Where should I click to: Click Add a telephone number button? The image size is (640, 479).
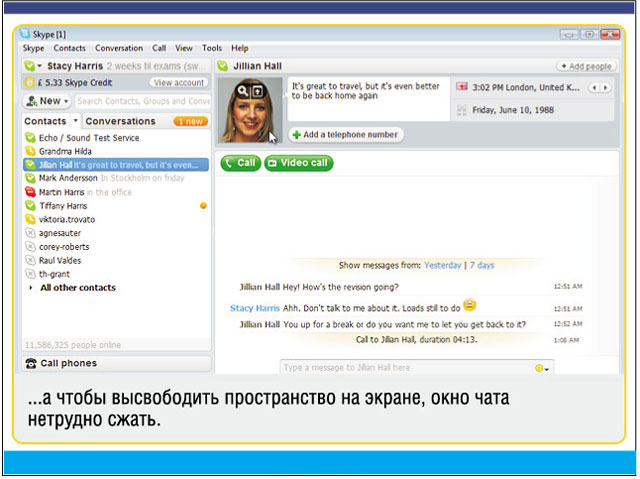point(346,135)
